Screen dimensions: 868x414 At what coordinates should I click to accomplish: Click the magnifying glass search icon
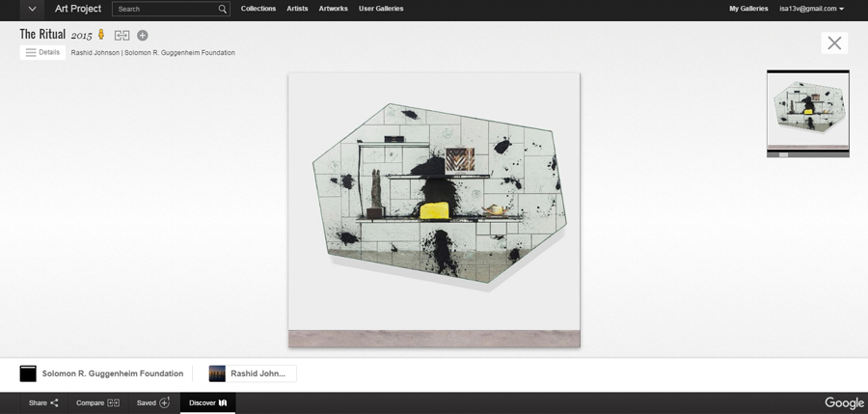(223, 9)
